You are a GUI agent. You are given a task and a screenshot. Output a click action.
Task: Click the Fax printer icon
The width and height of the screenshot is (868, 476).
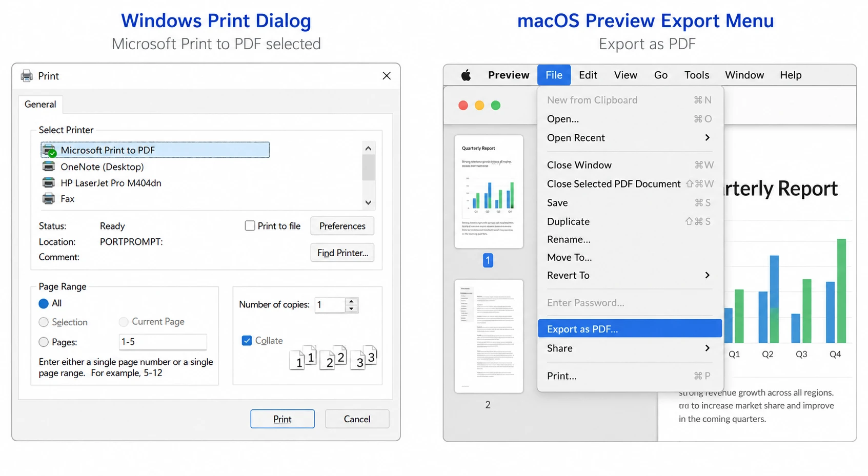pyautogui.click(x=49, y=199)
